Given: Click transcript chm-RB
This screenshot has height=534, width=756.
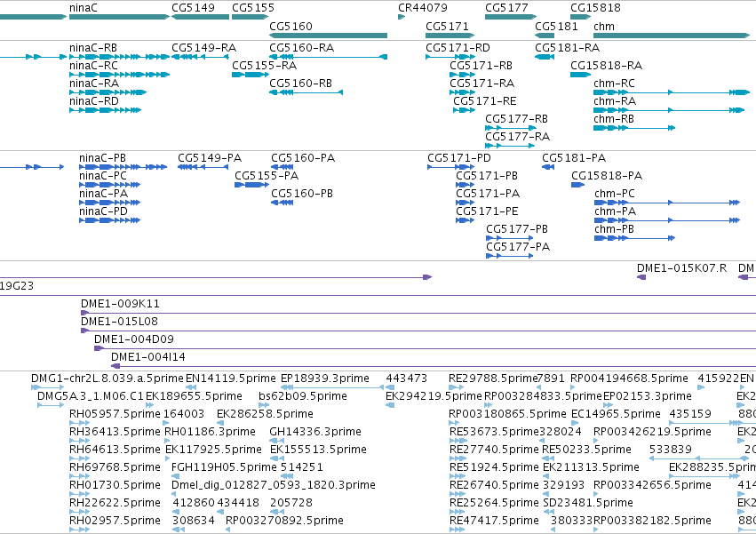Looking at the screenshot, I should pos(634,128).
